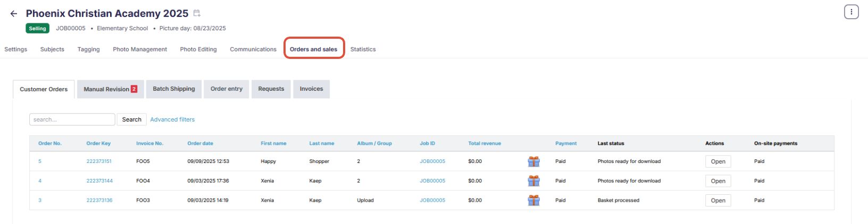Screen dimensions: 868x224
Task: Sort by the Album / Group column header
Action: pyautogui.click(x=374, y=143)
